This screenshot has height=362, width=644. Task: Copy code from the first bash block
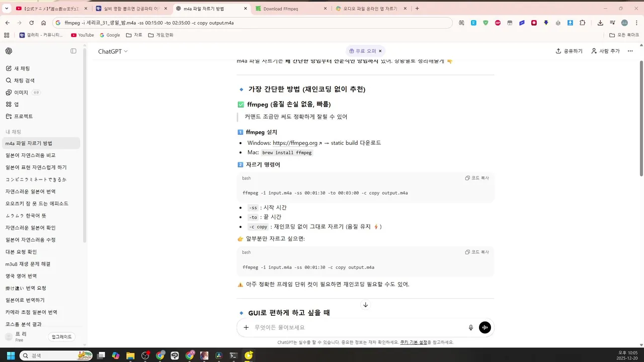point(477,178)
